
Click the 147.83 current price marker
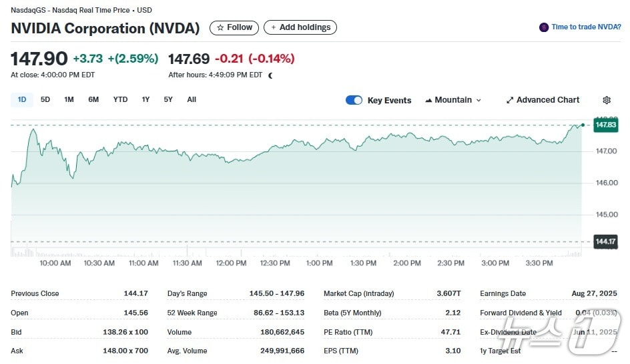(x=605, y=125)
